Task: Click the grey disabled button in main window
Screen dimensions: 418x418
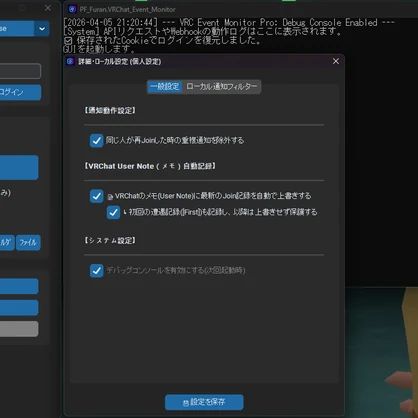Action: [19, 329]
